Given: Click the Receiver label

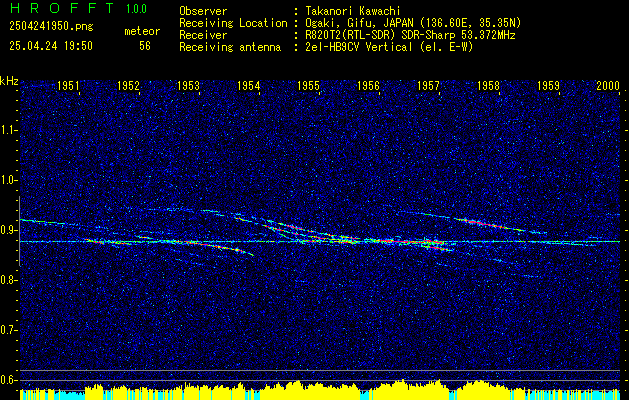Looking at the screenshot, I should [x=203, y=35].
